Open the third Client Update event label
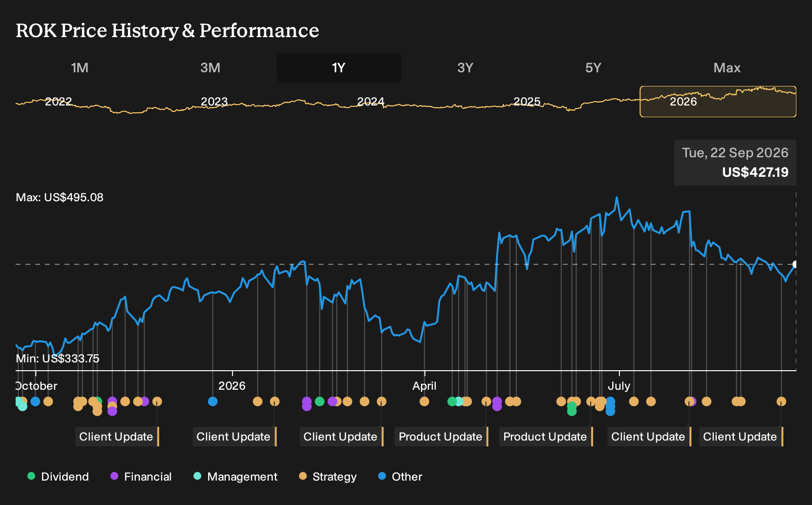Screen dimensions: 812x505 coord(342,437)
